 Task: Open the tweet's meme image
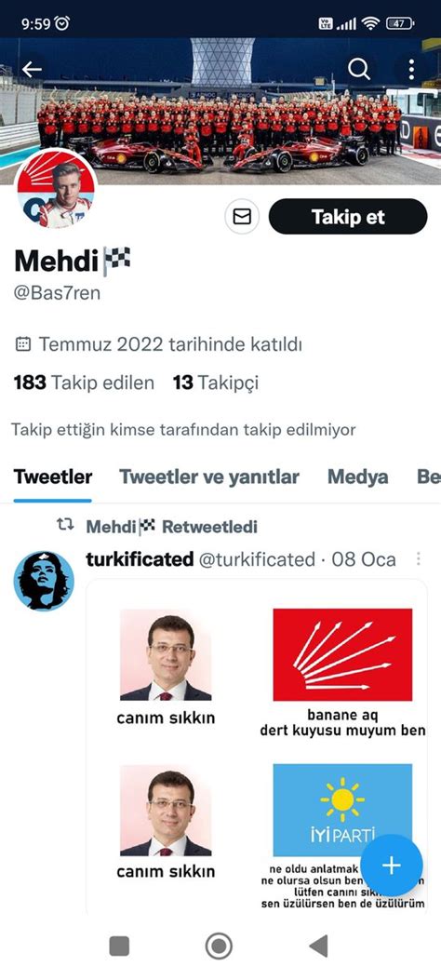pyautogui.click(x=257, y=747)
